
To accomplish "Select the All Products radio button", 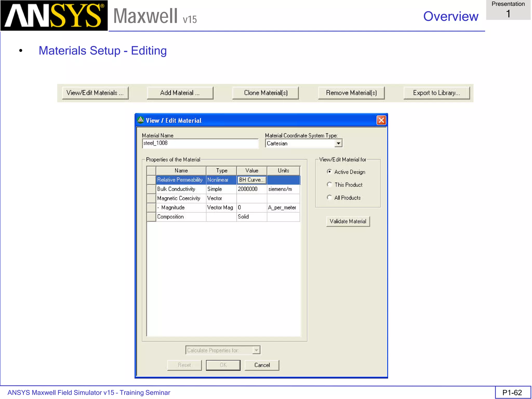I will tap(329, 197).
